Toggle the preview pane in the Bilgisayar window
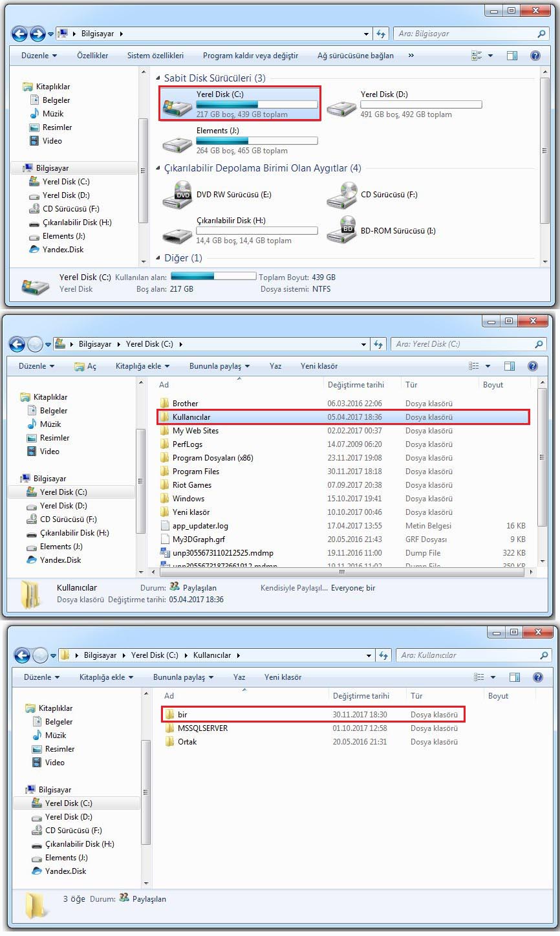Screen dimensions: 560x936 coord(512,56)
